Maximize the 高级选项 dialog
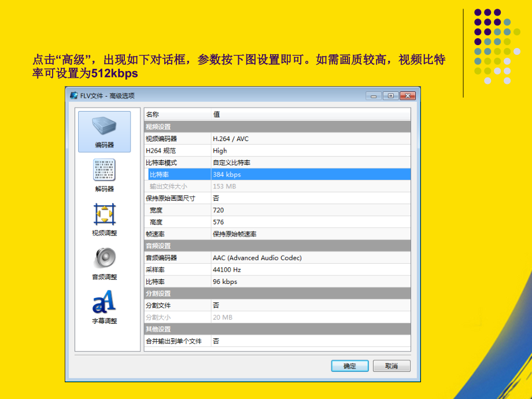 click(x=390, y=96)
